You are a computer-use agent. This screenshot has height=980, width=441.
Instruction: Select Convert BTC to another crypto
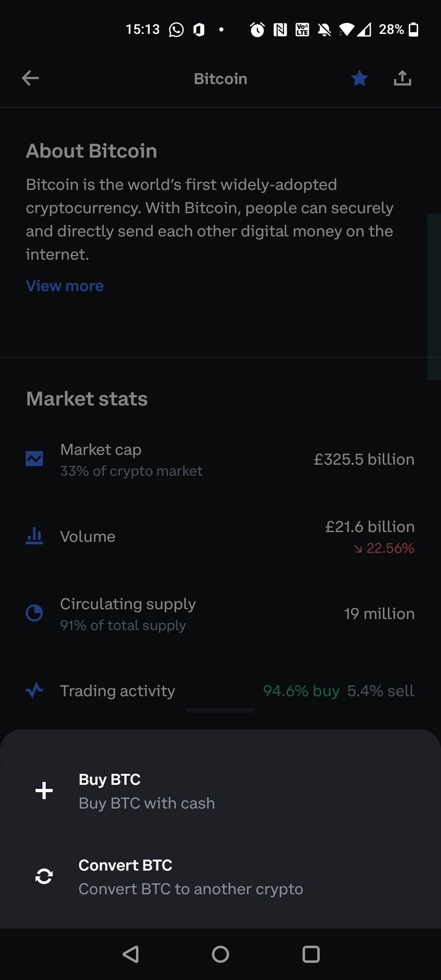point(190,877)
